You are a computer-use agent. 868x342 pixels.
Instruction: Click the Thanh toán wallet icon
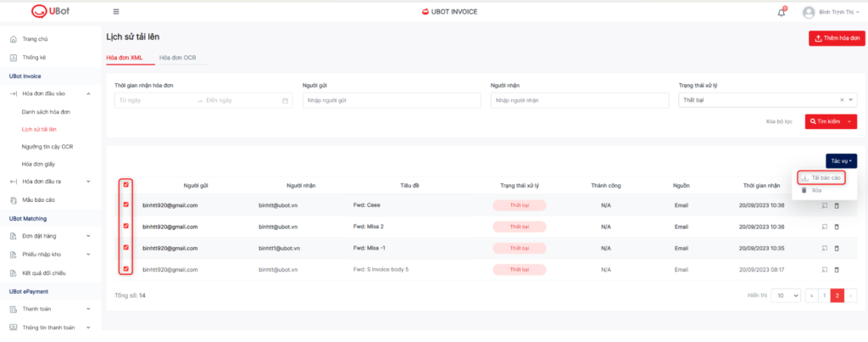pos(14,309)
